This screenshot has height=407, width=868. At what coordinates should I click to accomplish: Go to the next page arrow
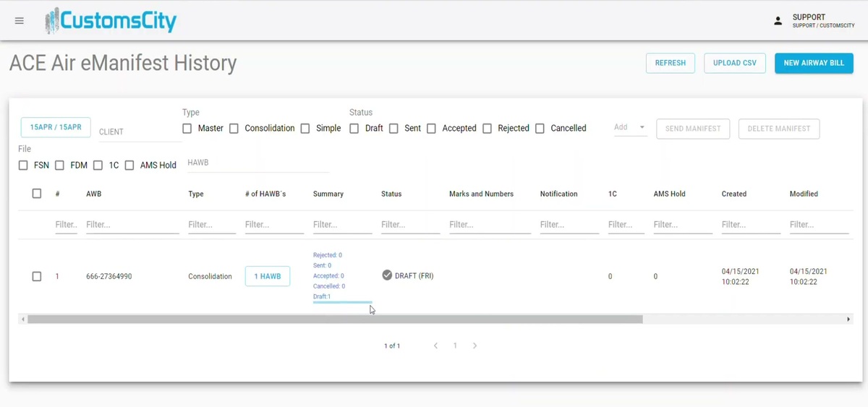tap(475, 346)
